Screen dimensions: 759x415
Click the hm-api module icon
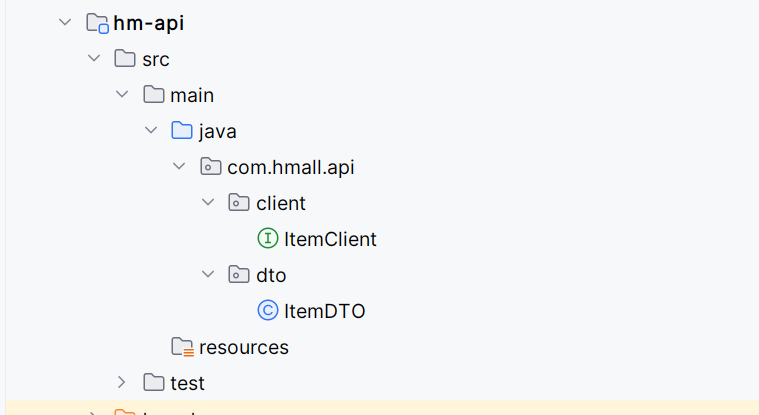[x=97, y=23]
